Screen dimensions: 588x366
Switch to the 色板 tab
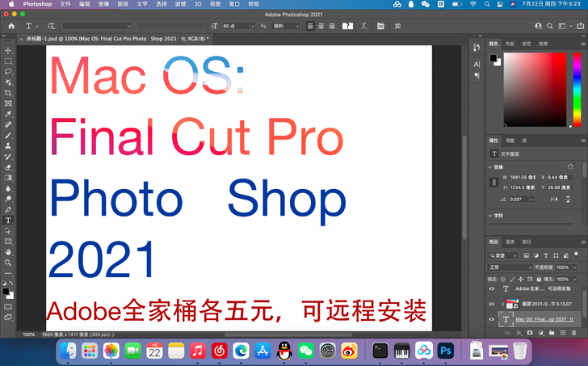(x=510, y=44)
